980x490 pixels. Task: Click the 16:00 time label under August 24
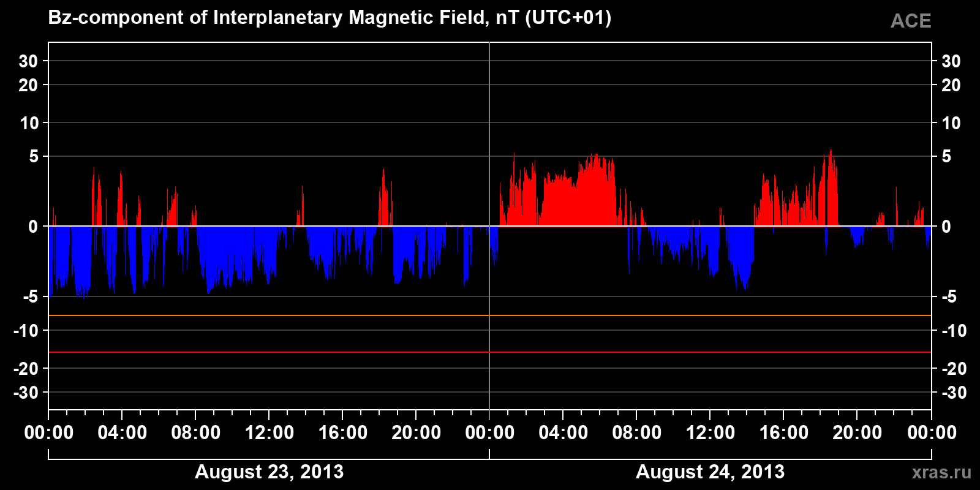pos(784,432)
